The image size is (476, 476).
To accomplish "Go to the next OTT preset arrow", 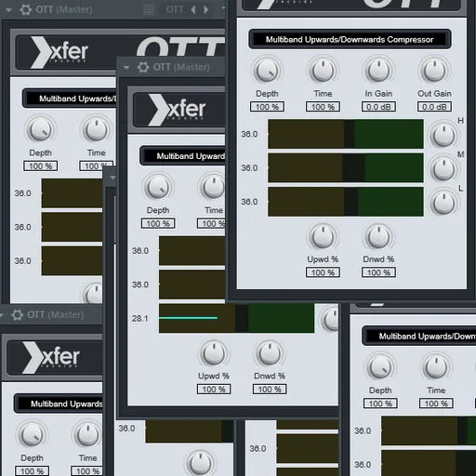I will pos(205,9).
